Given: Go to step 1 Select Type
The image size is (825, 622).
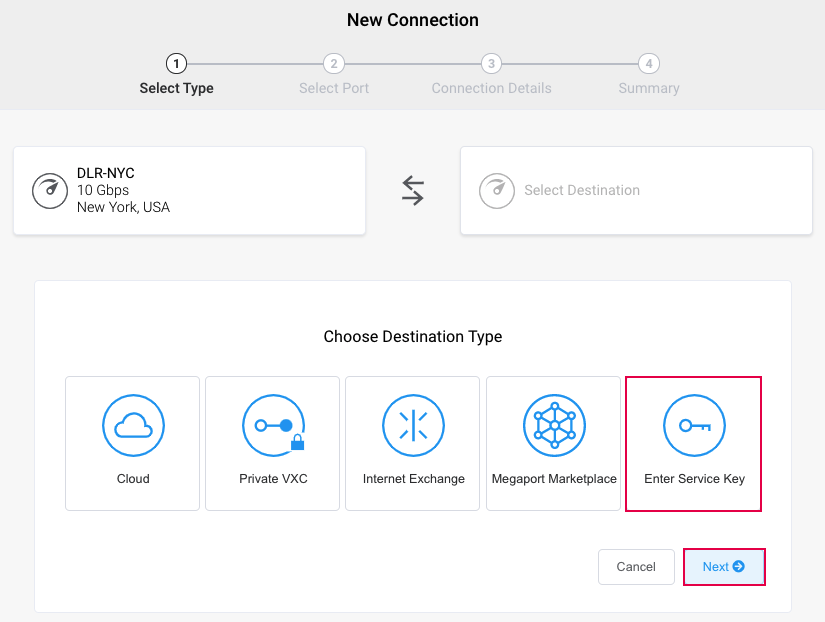Looking at the screenshot, I should coord(176,64).
